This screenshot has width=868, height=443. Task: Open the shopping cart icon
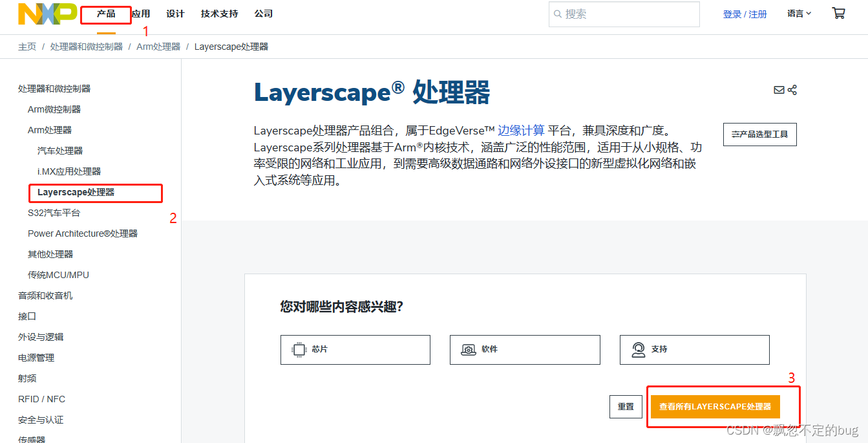click(x=838, y=13)
